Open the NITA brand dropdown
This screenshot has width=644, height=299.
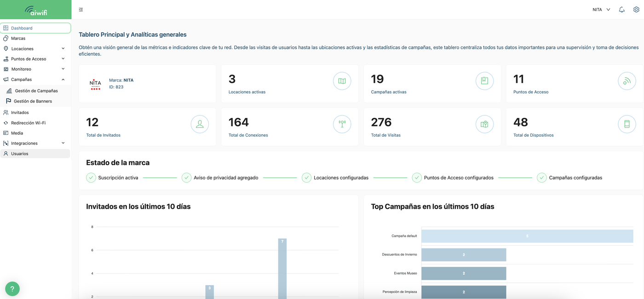click(601, 10)
